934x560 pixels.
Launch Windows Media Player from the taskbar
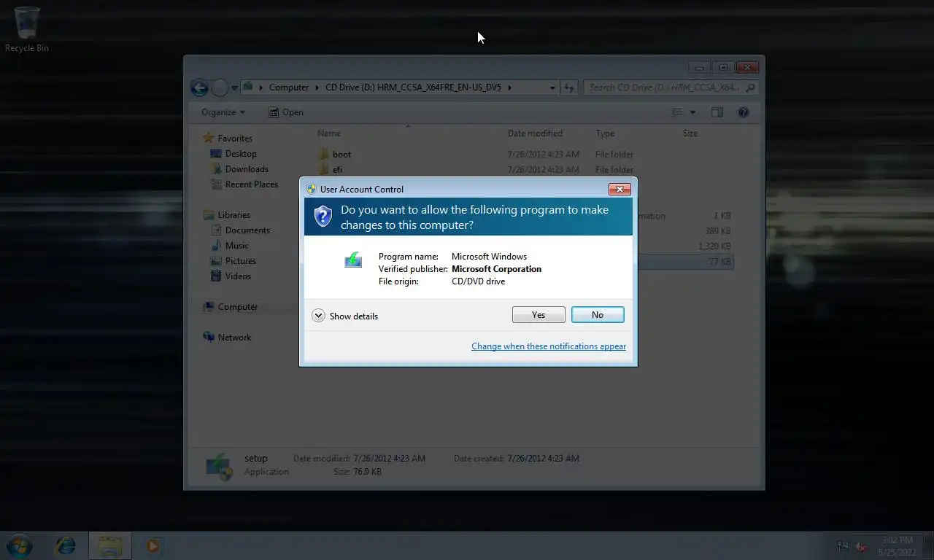153,545
